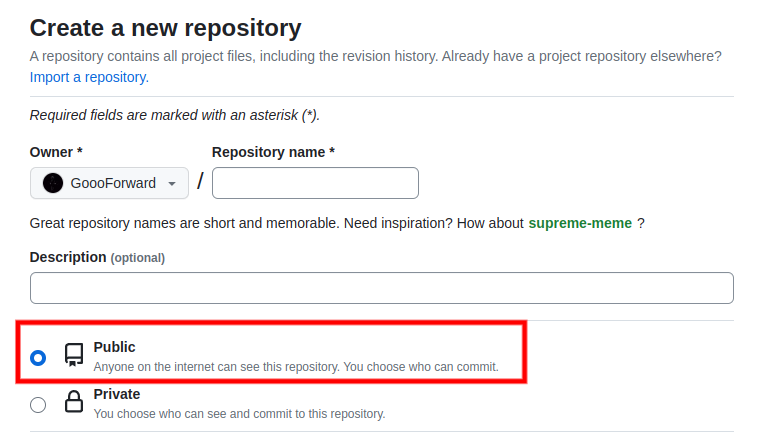Click the Description (optional) label
The image size is (778, 436).
pyautogui.click(x=97, y=257)
